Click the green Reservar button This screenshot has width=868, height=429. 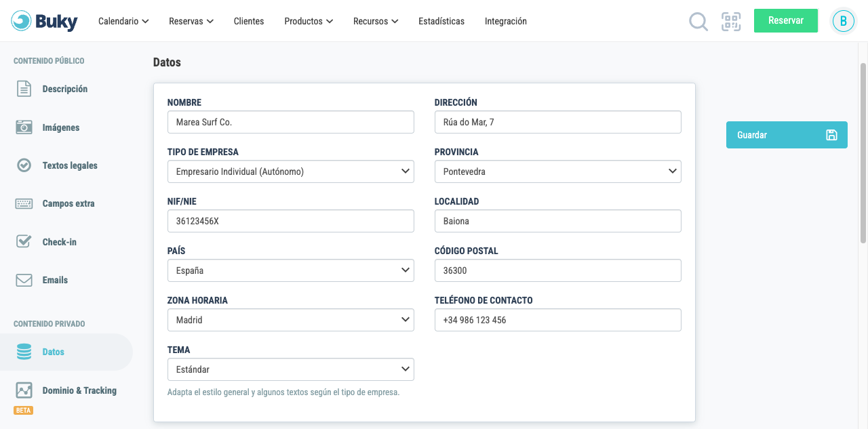pos(786,20)
